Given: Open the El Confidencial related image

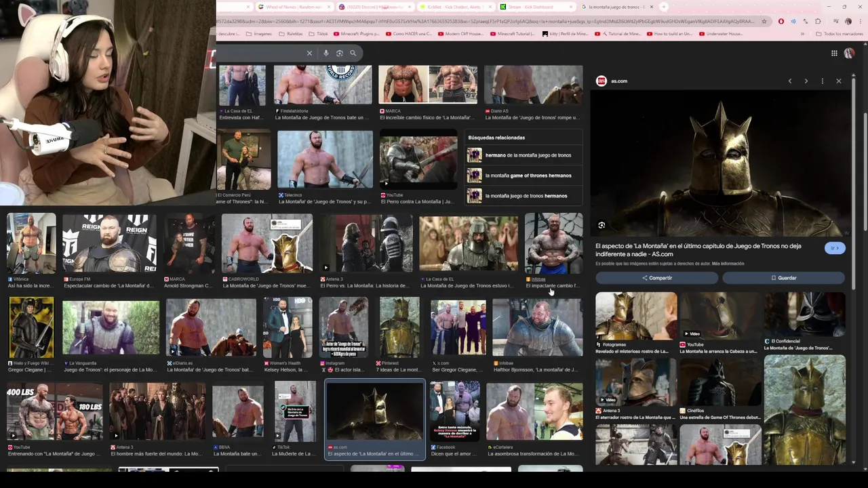Looking at the screenshot, I should (805, 314).
